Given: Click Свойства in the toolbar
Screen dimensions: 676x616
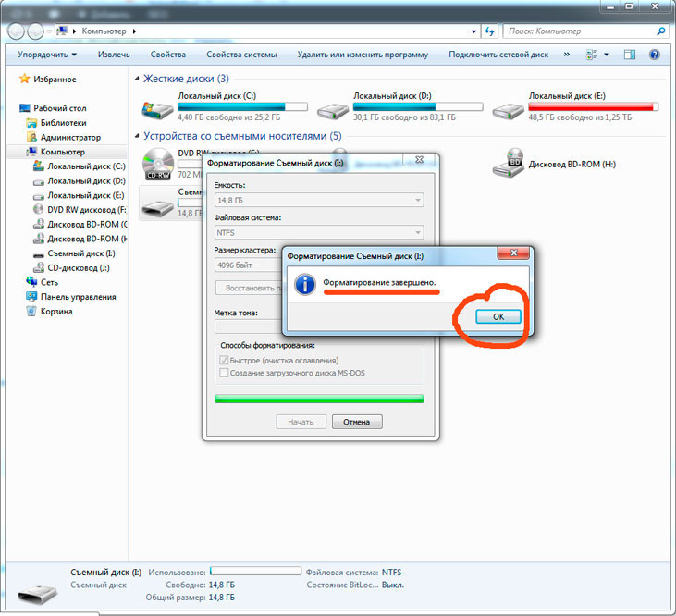Looking at the screenshot, I should 168,55.
